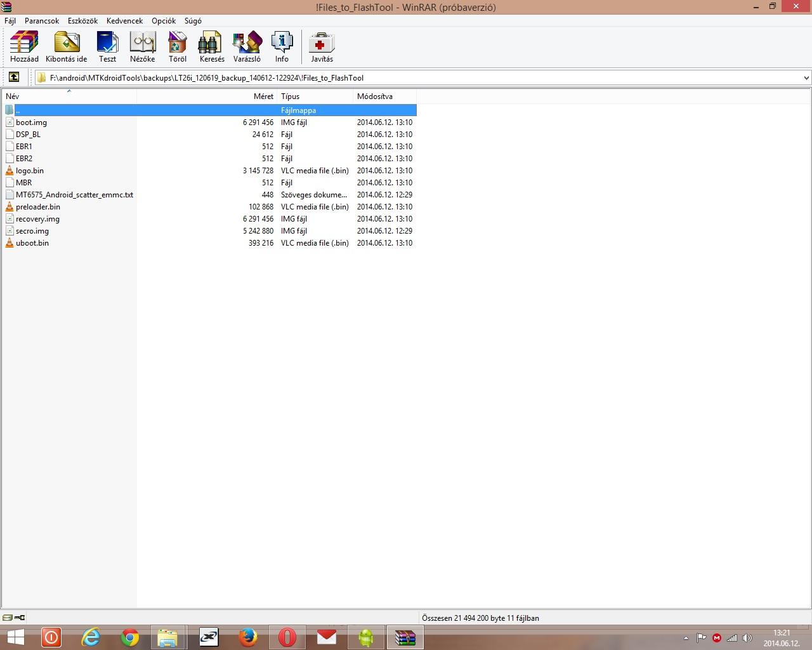Sort by Típus column header
Viewport: 812px width, 650px height.
[315, 96]
